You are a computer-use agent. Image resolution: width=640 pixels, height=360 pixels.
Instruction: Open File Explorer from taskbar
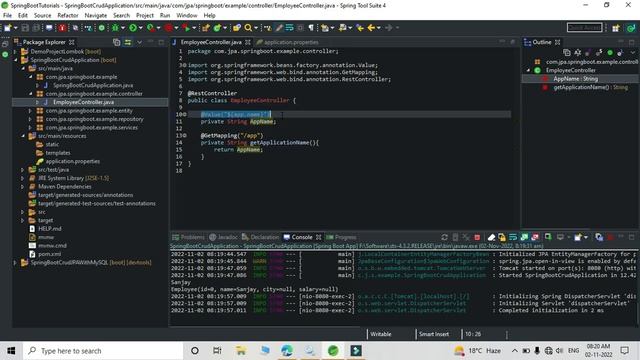click(240, 351)
